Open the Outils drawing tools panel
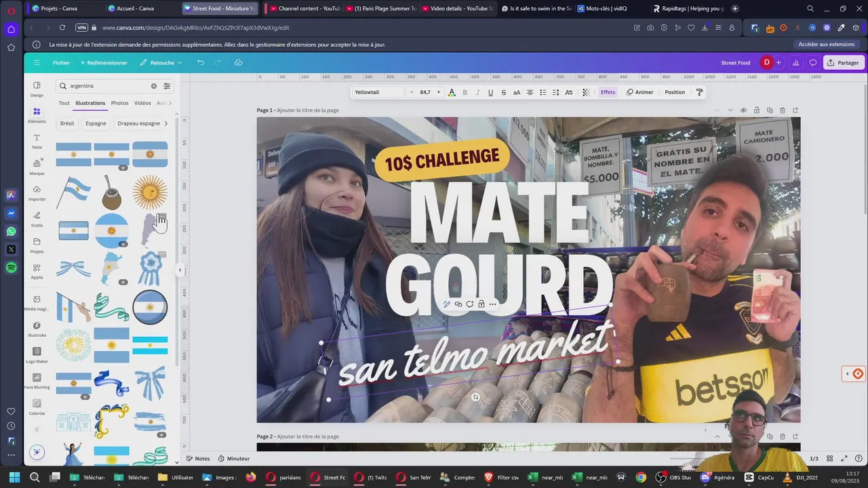The height and width of the screenshot is (488, 868). 37,219
